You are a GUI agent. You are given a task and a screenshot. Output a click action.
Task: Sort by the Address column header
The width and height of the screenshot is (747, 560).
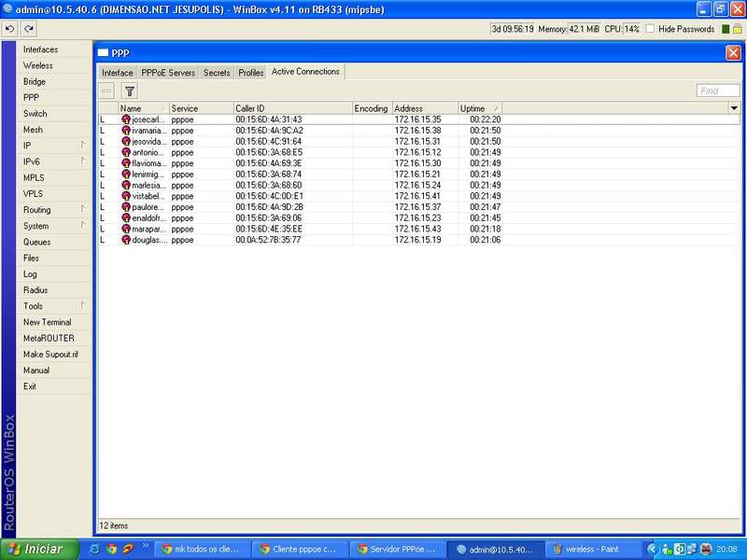425,108
